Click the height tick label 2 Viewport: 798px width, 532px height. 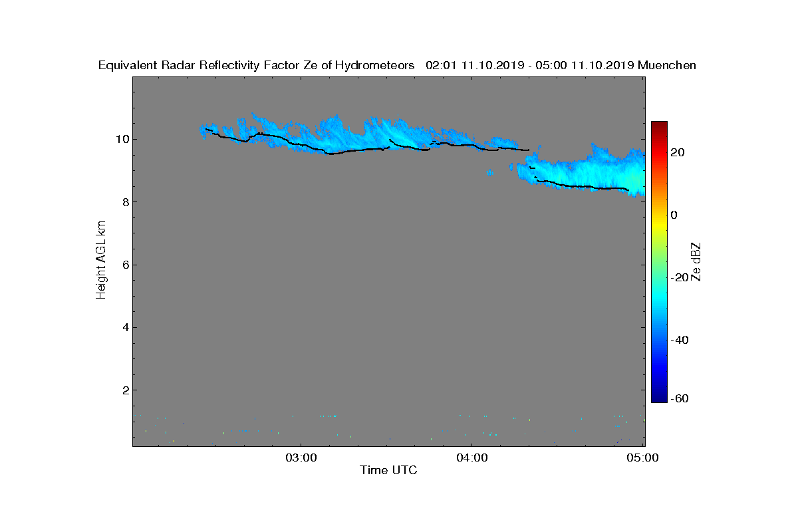pos(125,390)
